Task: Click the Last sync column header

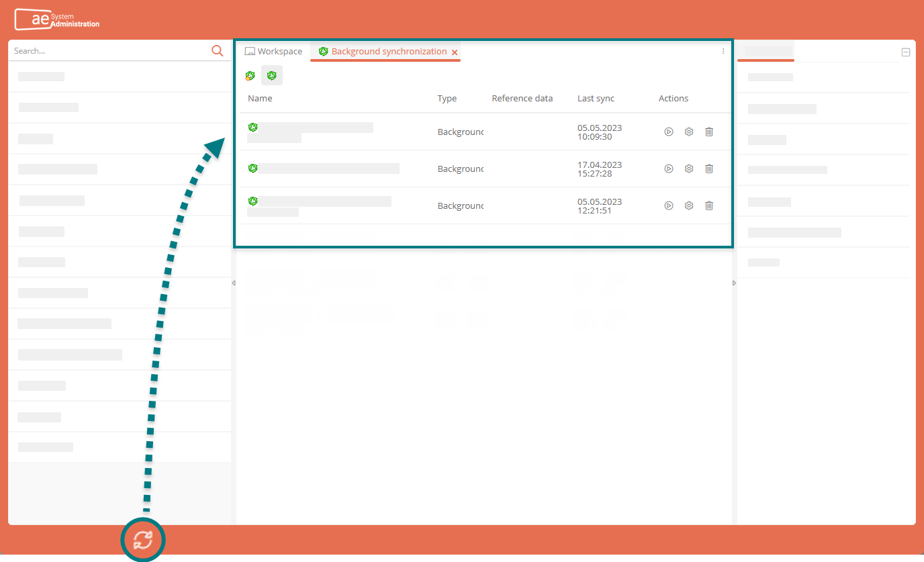Action: (x=596, y=99)
